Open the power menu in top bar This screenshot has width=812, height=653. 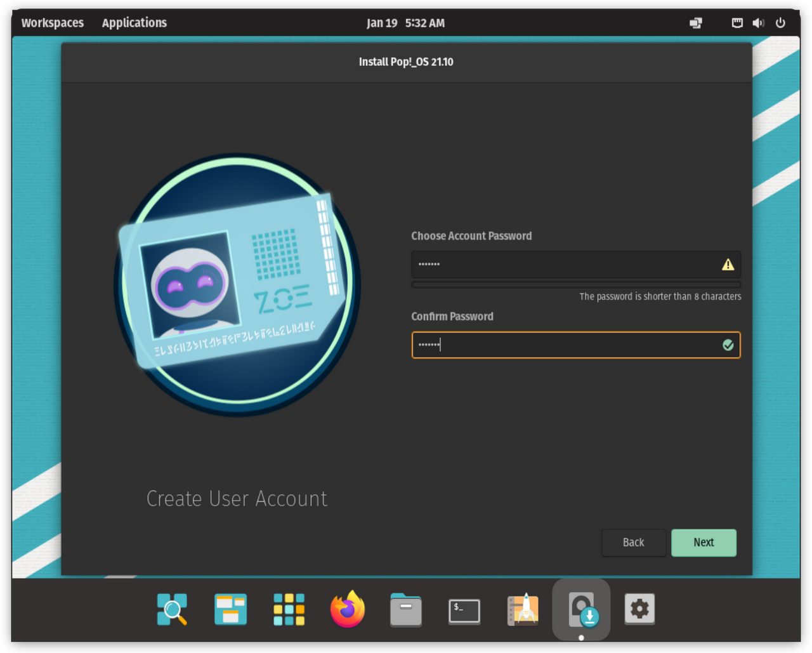pyautogui.click(x=780, y=23)
